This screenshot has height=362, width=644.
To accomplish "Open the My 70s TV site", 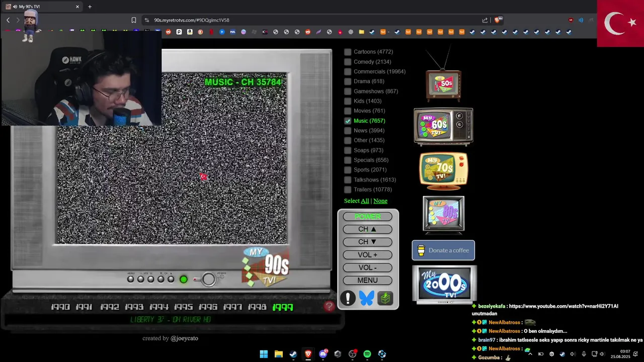I will [443, 171].
